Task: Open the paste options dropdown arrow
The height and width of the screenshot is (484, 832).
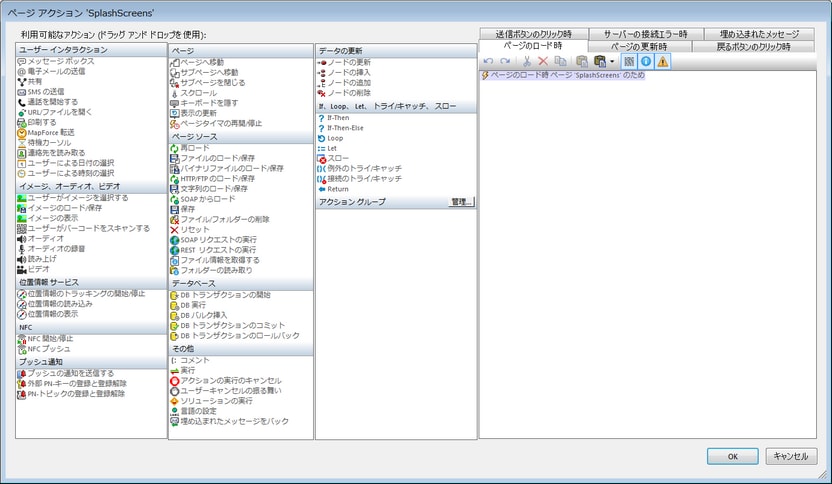Action: coord(612,62)
